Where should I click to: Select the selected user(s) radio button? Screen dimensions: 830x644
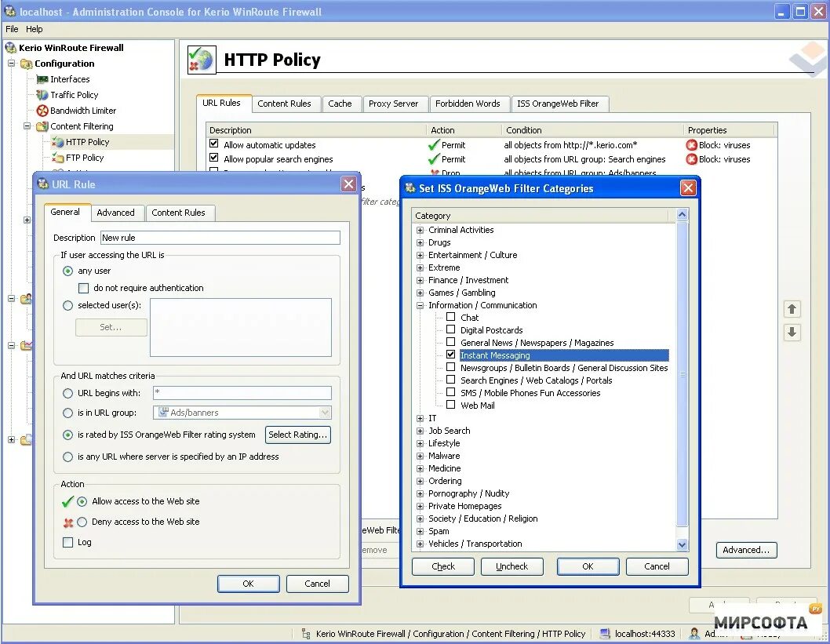pyautogui.click(x=67, y=305)
